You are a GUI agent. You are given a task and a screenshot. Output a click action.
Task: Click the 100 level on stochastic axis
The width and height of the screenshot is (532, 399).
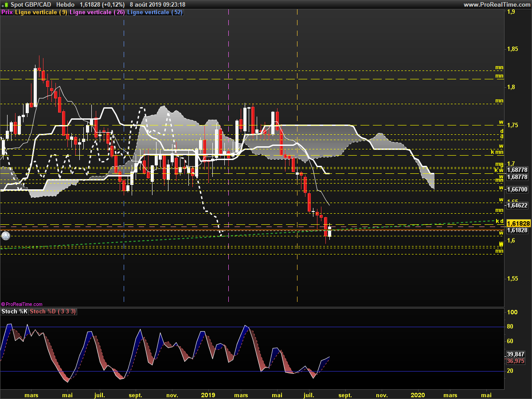point(512,313)
